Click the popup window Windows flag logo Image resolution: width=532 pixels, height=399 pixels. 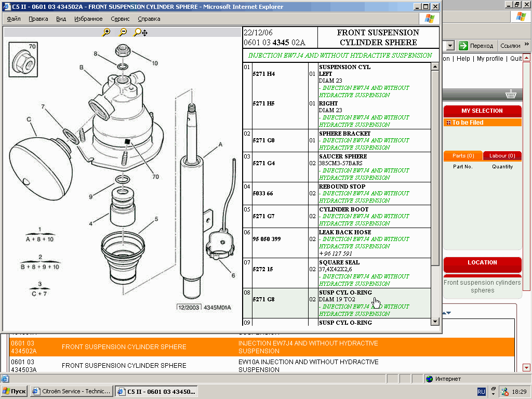point(430,18)
